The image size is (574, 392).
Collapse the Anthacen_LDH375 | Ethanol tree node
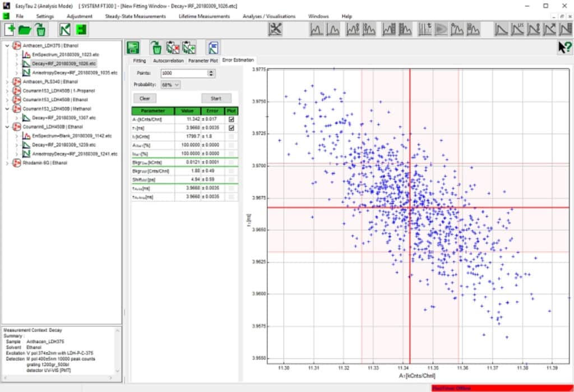[x=6, y=45]
